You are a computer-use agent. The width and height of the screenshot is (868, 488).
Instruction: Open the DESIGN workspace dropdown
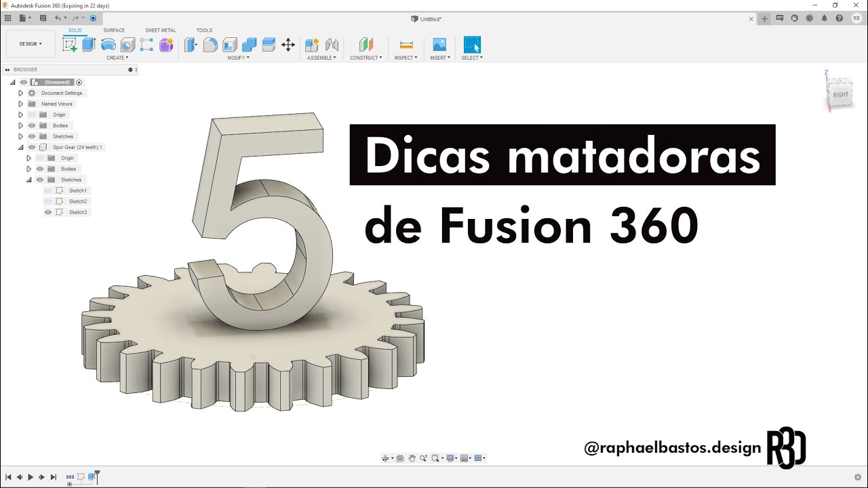click(31, 44)
